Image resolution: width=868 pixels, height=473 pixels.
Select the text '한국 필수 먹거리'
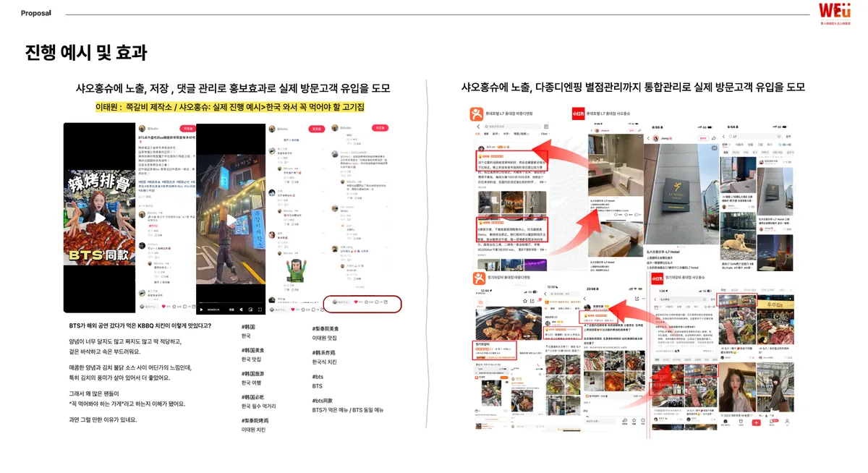point(258,406)
